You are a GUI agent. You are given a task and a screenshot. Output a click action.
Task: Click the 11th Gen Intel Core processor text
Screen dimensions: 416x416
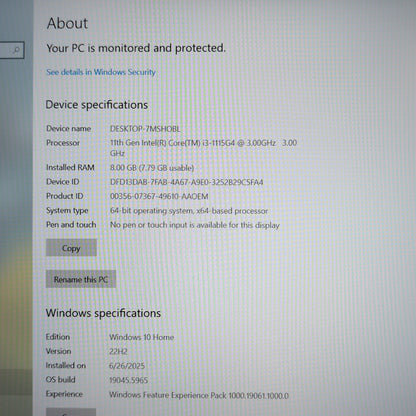point(203,148)
